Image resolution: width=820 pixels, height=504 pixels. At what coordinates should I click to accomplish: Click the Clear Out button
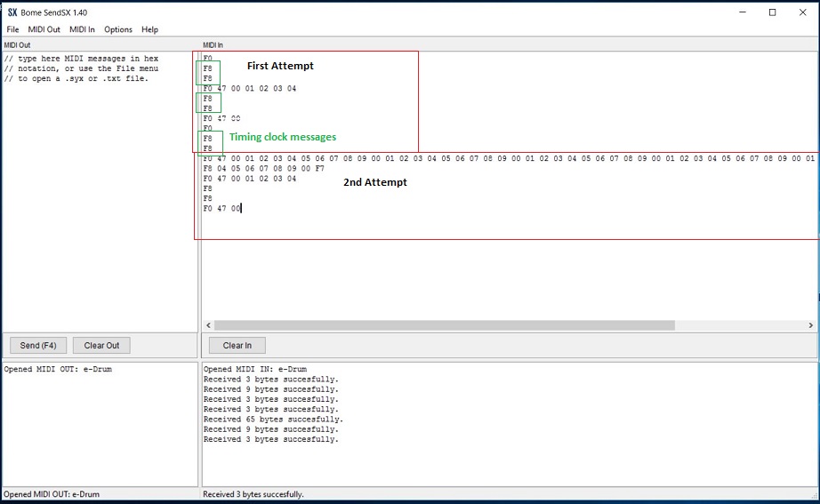(x=101, y=346)
